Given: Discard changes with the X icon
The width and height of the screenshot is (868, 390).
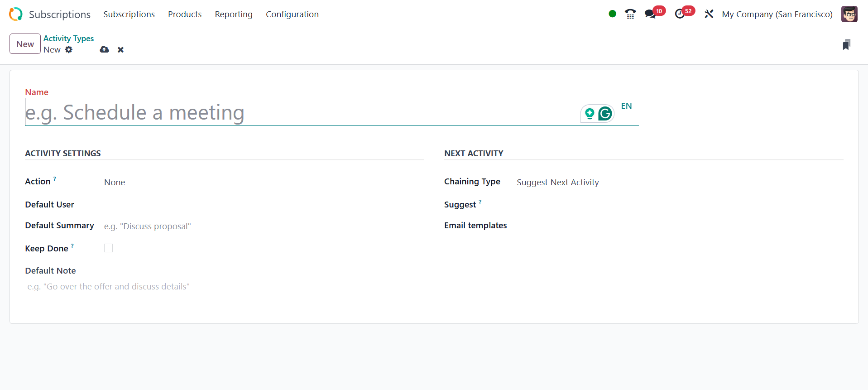Looking at the screenshot, I should click(x=120, y=50).
